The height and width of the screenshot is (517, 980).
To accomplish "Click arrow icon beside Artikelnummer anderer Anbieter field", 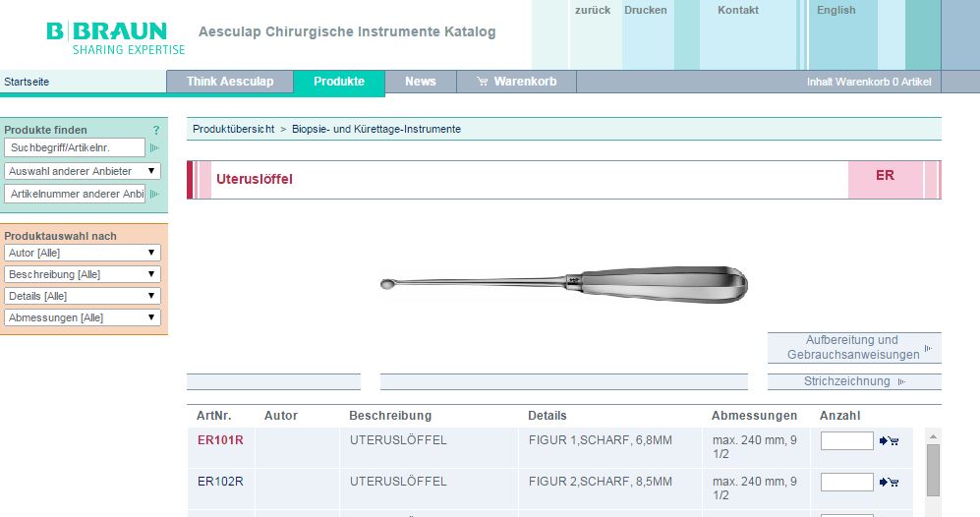I will (154, 194).
